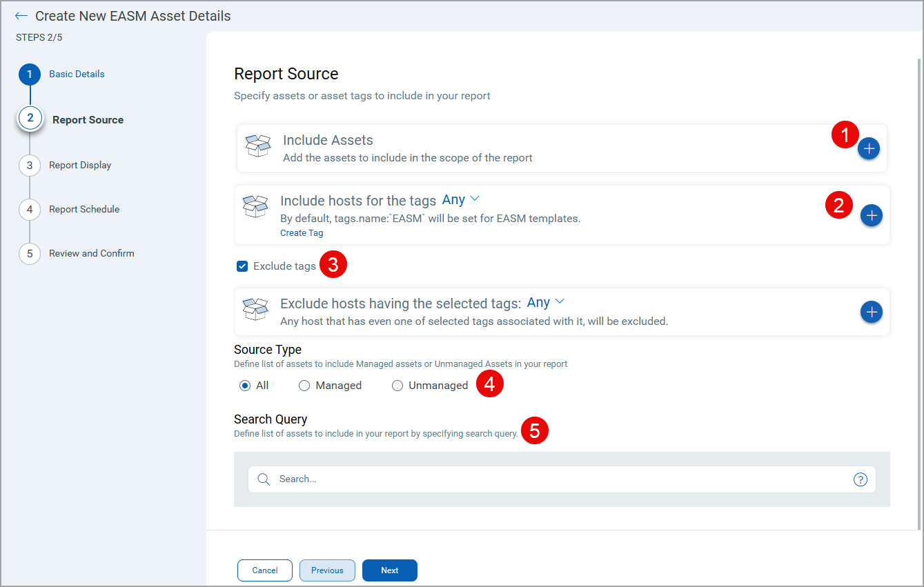This screenshot has width=924, height=587.
Task: Click plus icon in Exclude hosts row
Action: click(x=872, y=312)
